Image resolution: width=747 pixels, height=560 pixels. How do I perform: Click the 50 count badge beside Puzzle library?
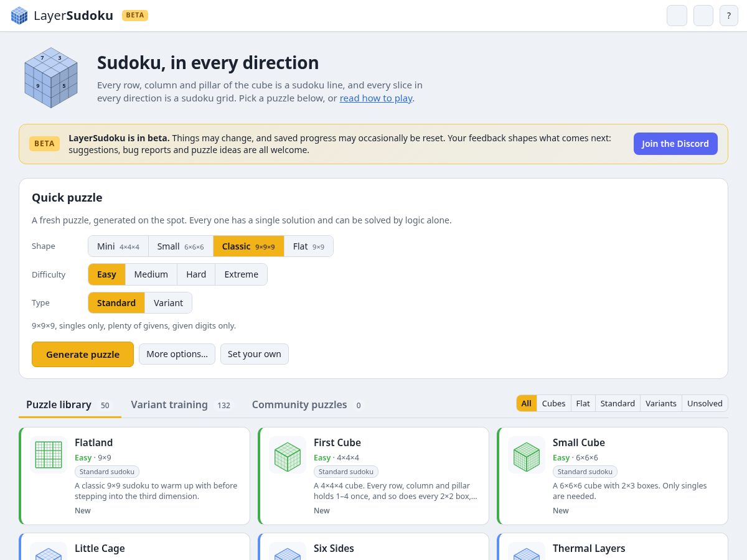(x=105, y=405)
